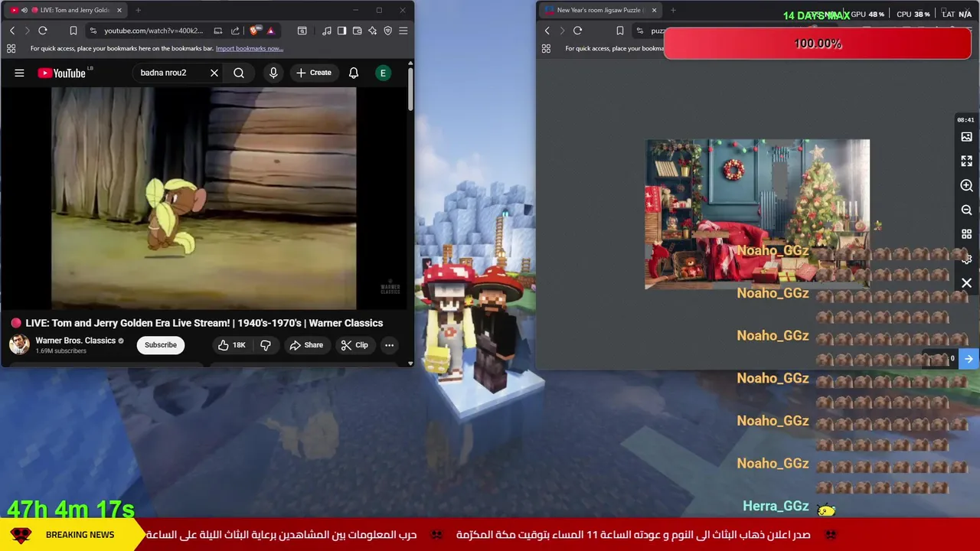
Task: Clear the YouTube search text
Action: click(x=214, y=73)
